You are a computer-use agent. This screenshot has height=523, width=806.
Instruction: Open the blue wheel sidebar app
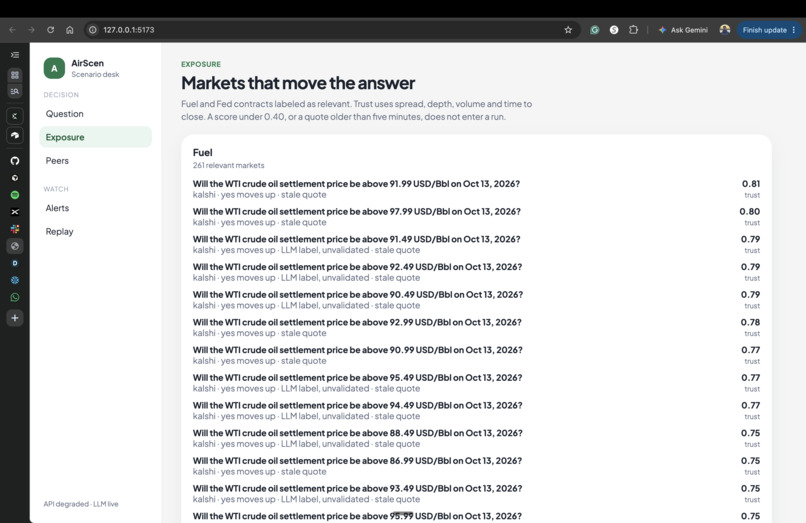tap(15, 280)
